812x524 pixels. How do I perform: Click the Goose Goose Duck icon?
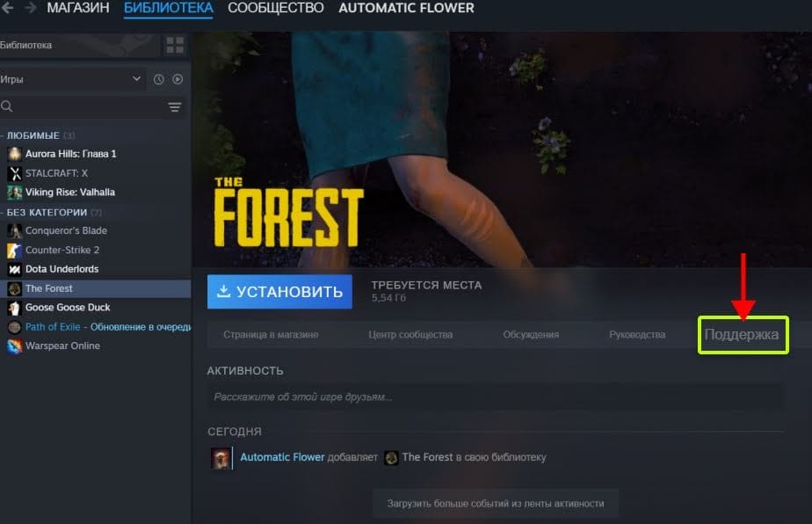pos(14,308)
